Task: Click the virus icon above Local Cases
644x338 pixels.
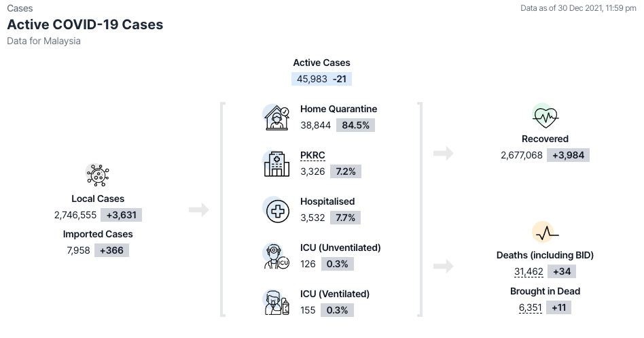Action: pos(98,175)
